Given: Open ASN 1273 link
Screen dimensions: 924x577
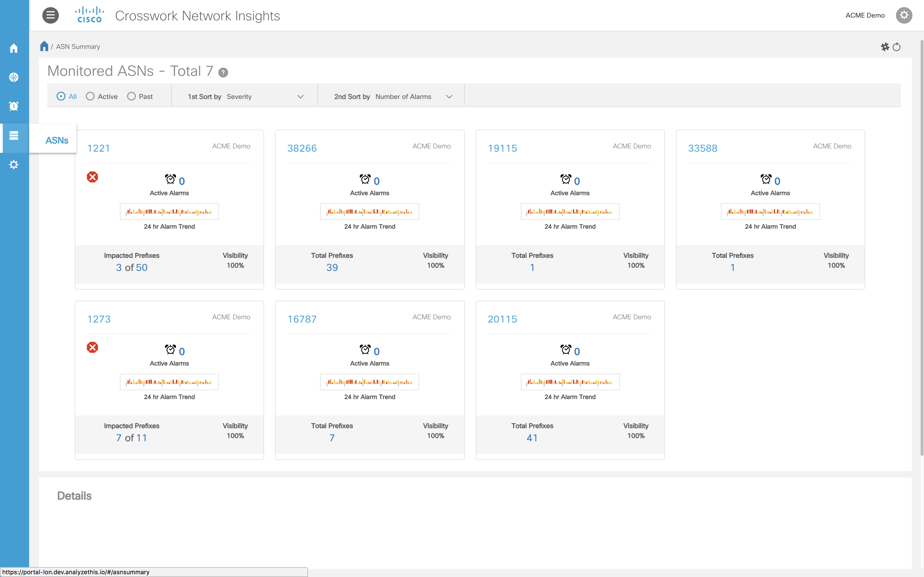Looking at the screenshot, I should [98, 319].
